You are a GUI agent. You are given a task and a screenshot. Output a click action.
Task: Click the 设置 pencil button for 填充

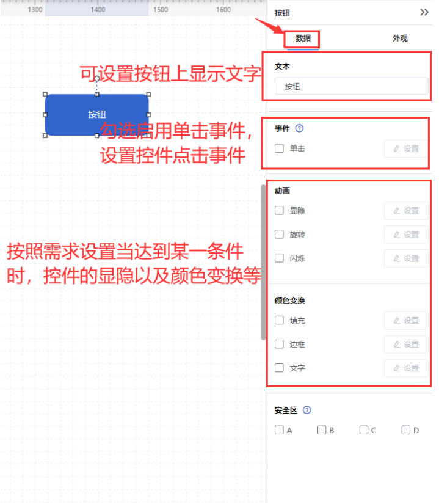tap(406, 321)
